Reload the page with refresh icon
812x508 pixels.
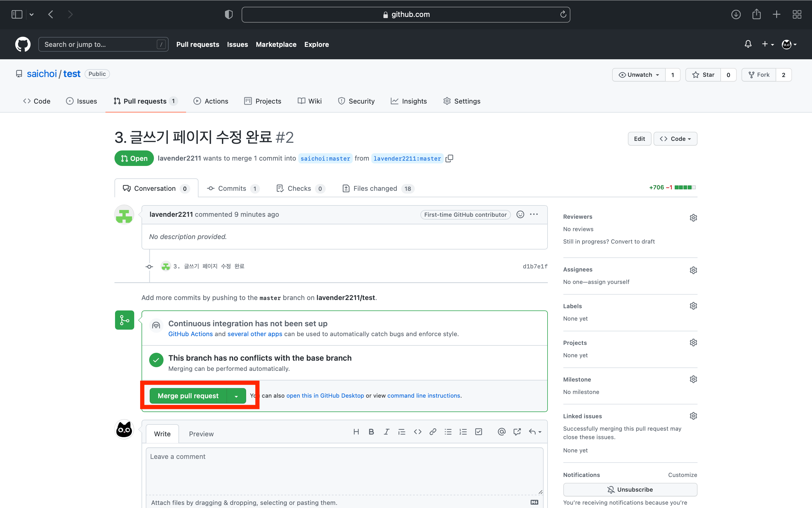pos(563,14)
